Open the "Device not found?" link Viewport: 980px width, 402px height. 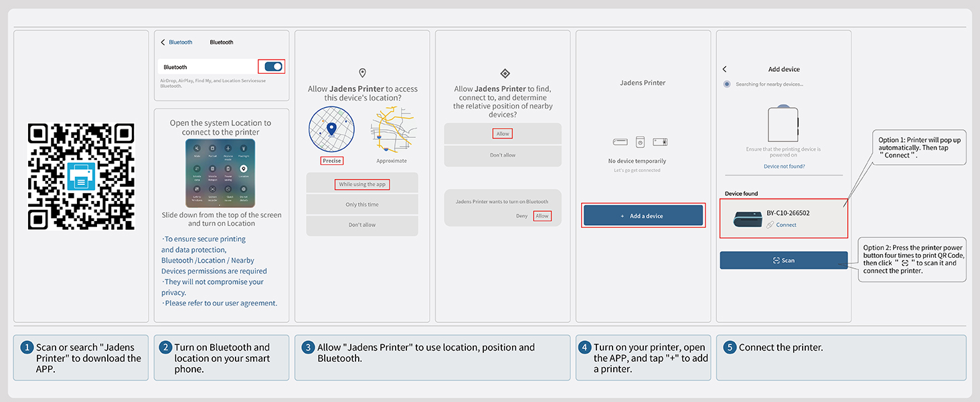coord(784,166)
